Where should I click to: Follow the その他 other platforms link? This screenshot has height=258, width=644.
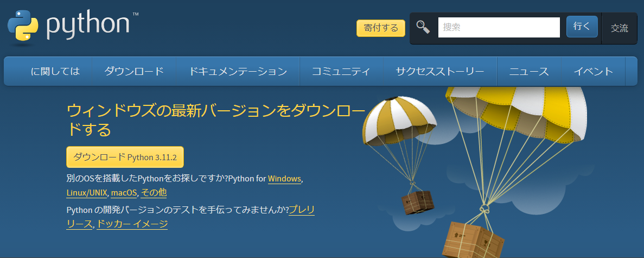(153, 193)
